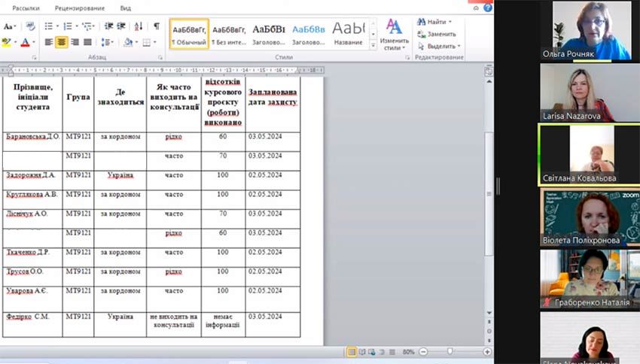This screenshot has height=364, width=640.
Task: Switch to Outline view
Action: pyautogui.click(x=382, y=352)
